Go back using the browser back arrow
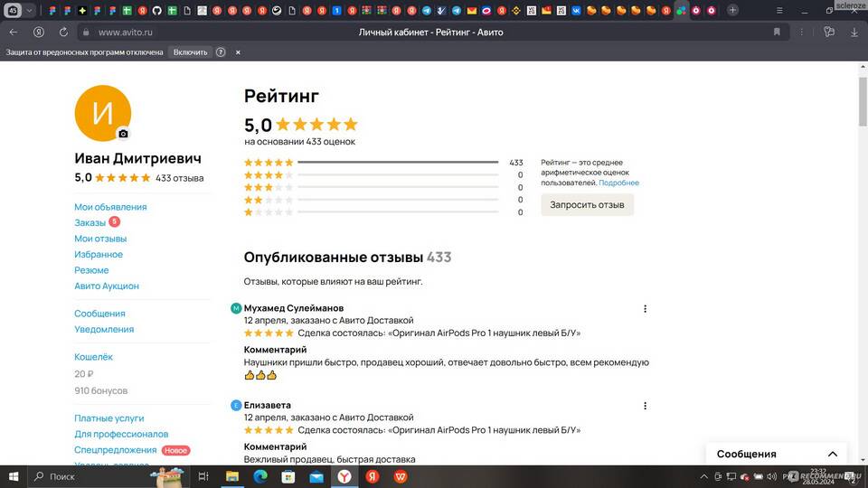This screenshot has width=868, height=488. click(14, 32)
